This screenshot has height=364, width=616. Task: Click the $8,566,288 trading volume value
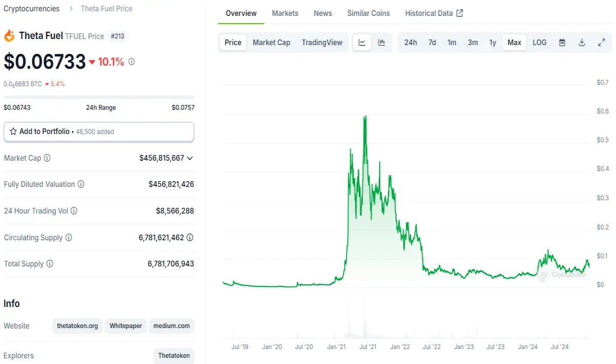click(175, 211)
